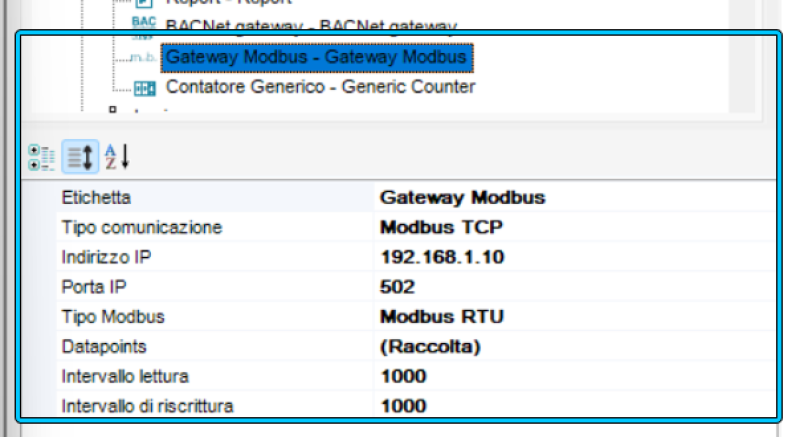Sort properties alphabetically A-Z
This screenshot has width=800, height=437.
click(117, 157)
